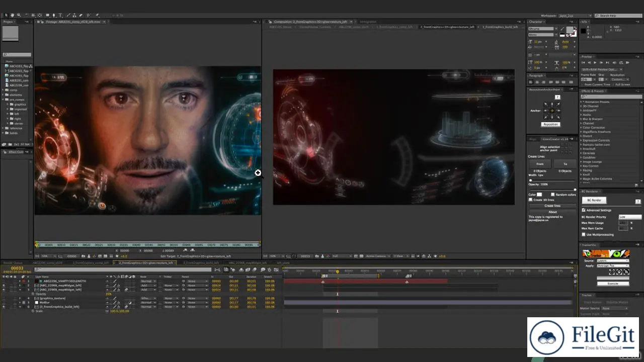644x362 pixels.
Task: Click the eyedropper in Character panel
Action: pyautogui.click(x=562, y=29)
